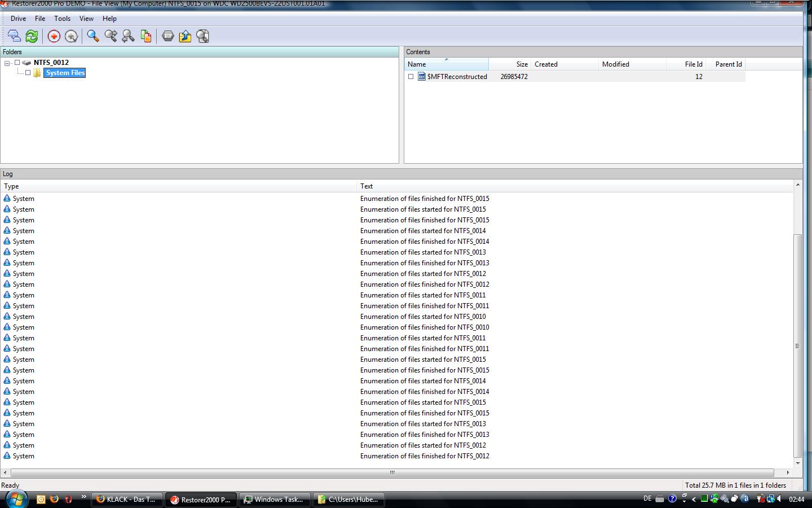This screenshot has width=812, height=508.
Task: Click the log horizontal scrollbar thumb
Action: point(392,472)
